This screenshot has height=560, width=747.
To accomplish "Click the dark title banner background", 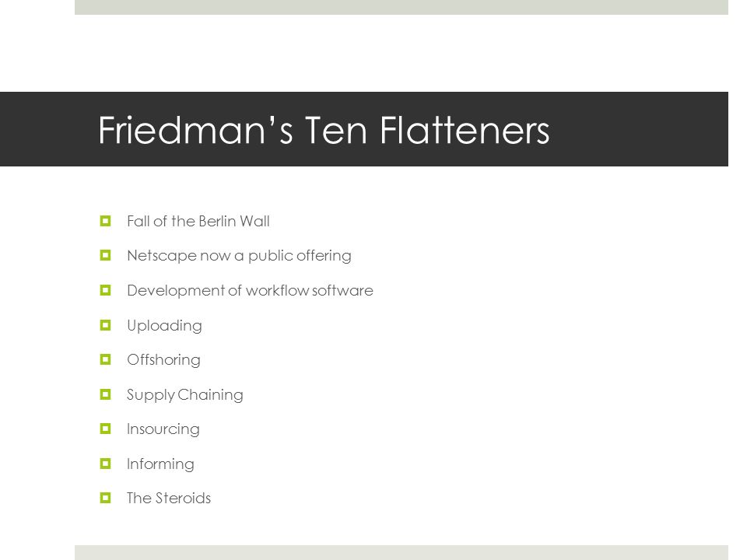I will pyautogui.click(x=364, y=129).
